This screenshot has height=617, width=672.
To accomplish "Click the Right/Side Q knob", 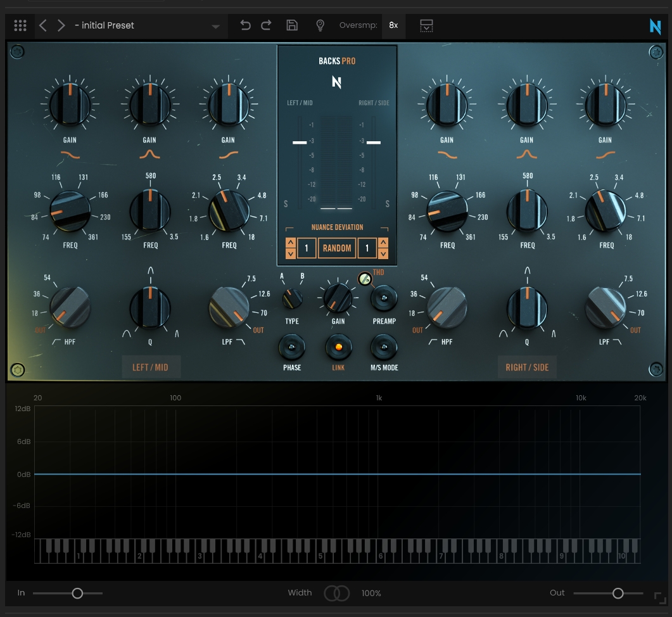I will (x=527, y=307).
